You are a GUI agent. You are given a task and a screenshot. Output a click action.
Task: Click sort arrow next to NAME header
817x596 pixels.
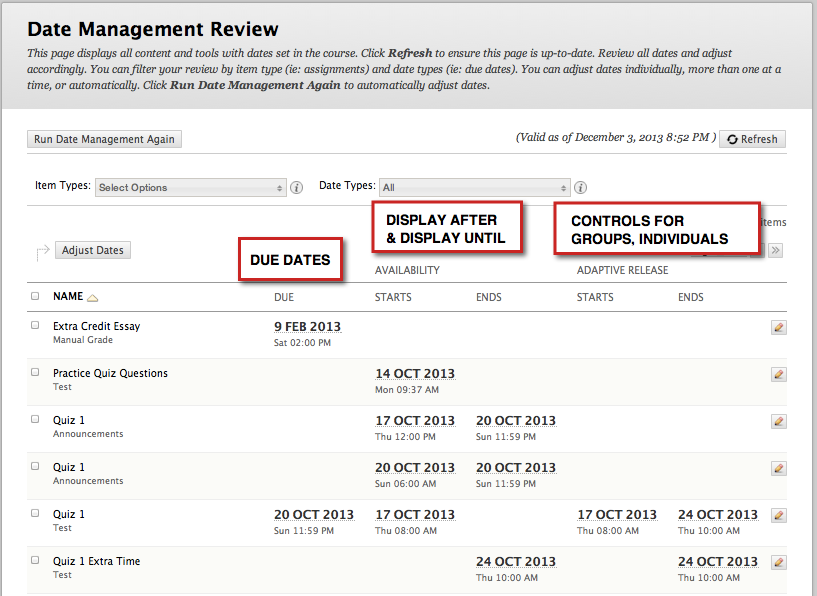tap(93, 298)
